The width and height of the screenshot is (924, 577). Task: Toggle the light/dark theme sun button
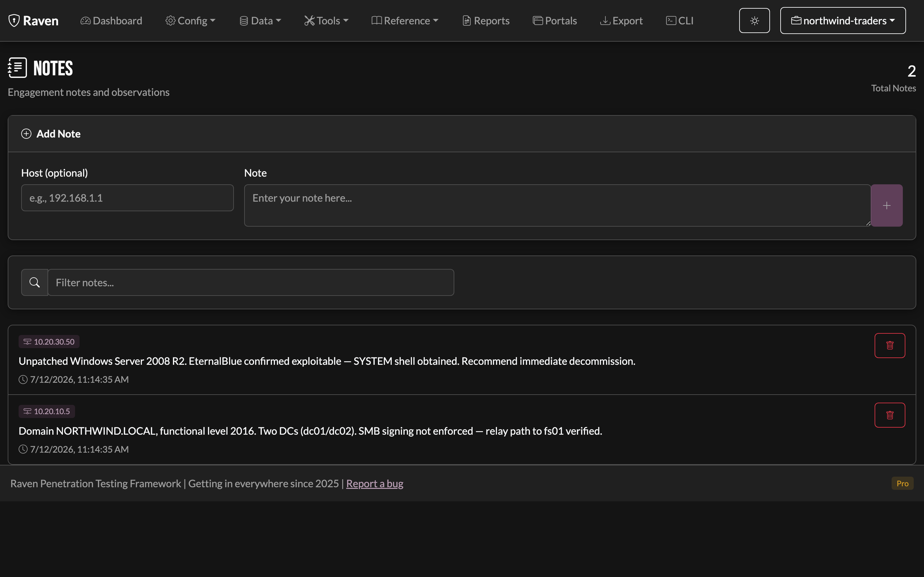[x=754, y=21]
